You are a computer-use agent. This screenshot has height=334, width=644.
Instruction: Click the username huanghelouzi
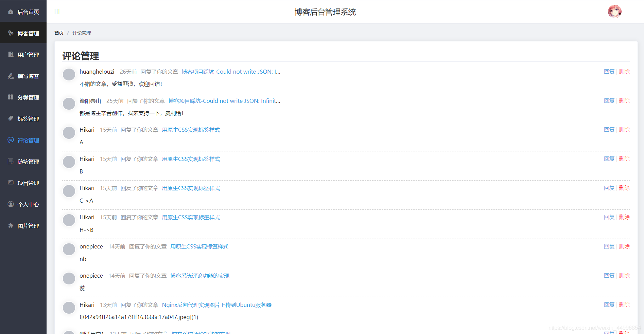click(97, 72)
